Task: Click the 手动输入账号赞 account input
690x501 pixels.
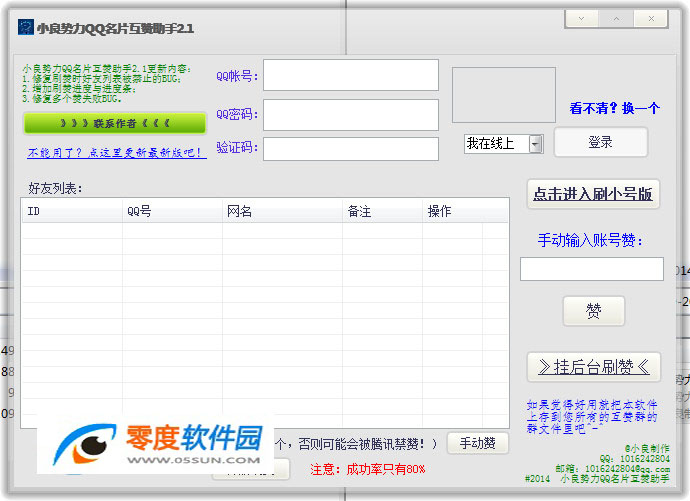Action: 591,269
